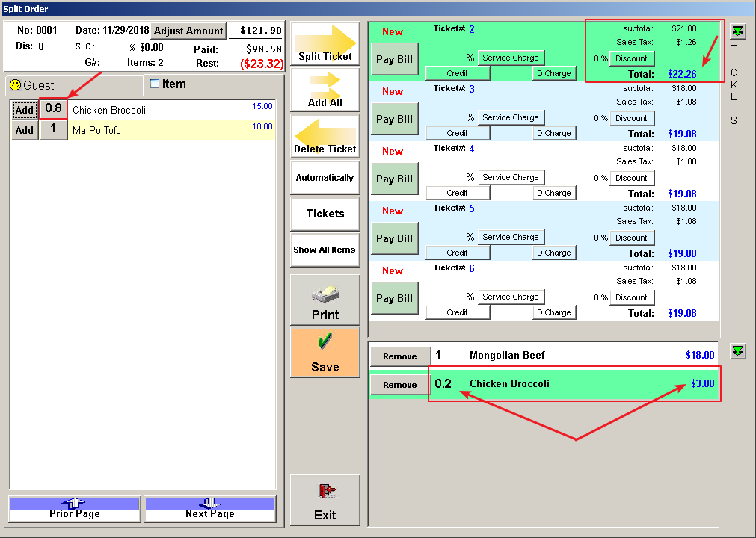Screen dimensions: 756x538
Task: Exit the Split Order screen
Action: [x=325, y=501]
